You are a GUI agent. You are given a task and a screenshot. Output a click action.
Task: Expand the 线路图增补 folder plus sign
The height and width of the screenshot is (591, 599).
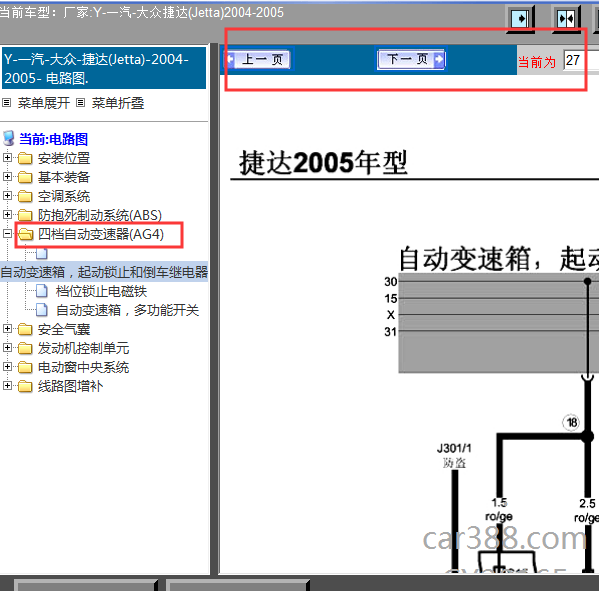point(7,385)
